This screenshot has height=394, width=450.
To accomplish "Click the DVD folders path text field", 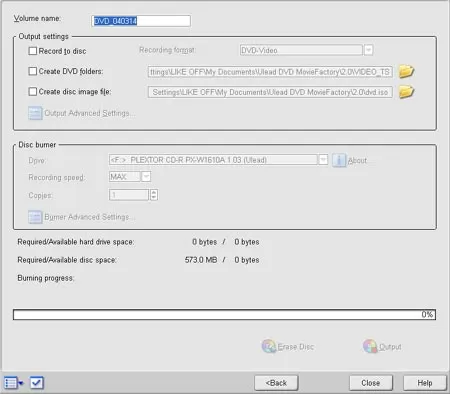I will tap(270, 72).
